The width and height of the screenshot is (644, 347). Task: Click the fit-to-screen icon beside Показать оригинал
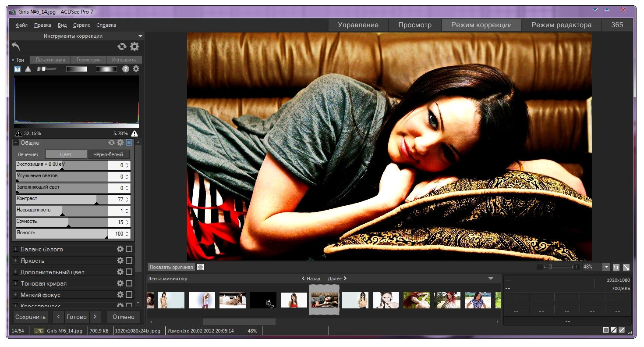point(200,267)
